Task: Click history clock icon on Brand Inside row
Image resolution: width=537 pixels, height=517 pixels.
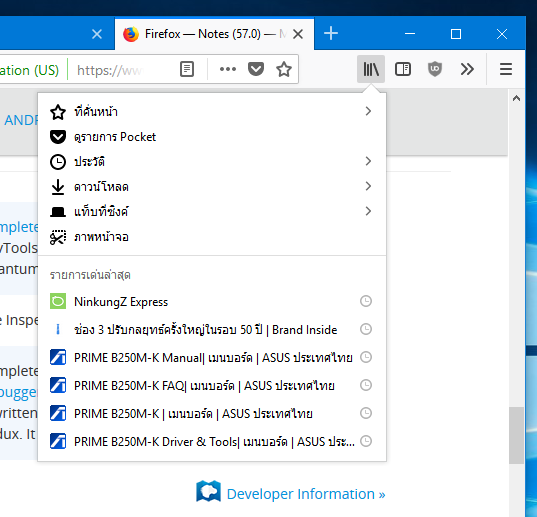Action: (x=366, y=329)
